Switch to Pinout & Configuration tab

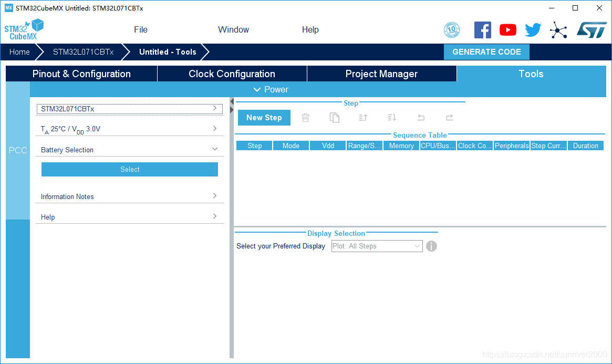point(81,74)
